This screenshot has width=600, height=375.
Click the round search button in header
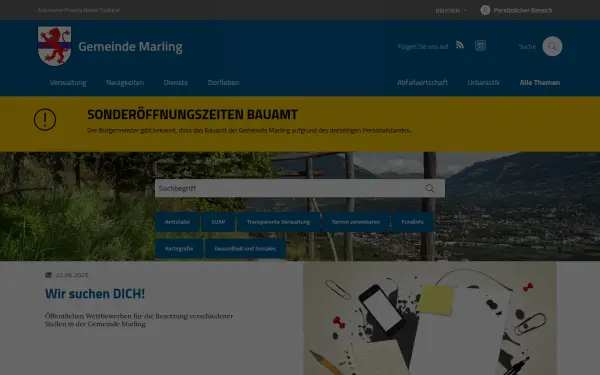pyautogui.click(x=552, y=46)
